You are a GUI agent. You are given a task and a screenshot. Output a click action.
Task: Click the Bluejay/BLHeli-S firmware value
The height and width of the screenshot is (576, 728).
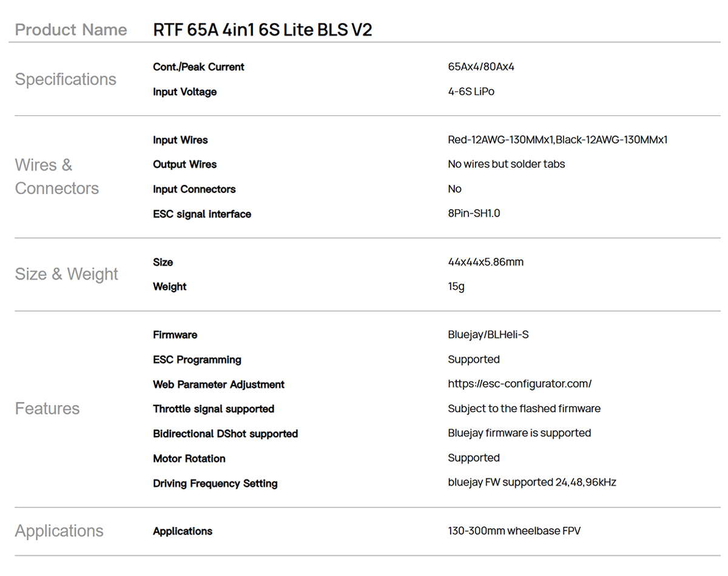[488, 335]
